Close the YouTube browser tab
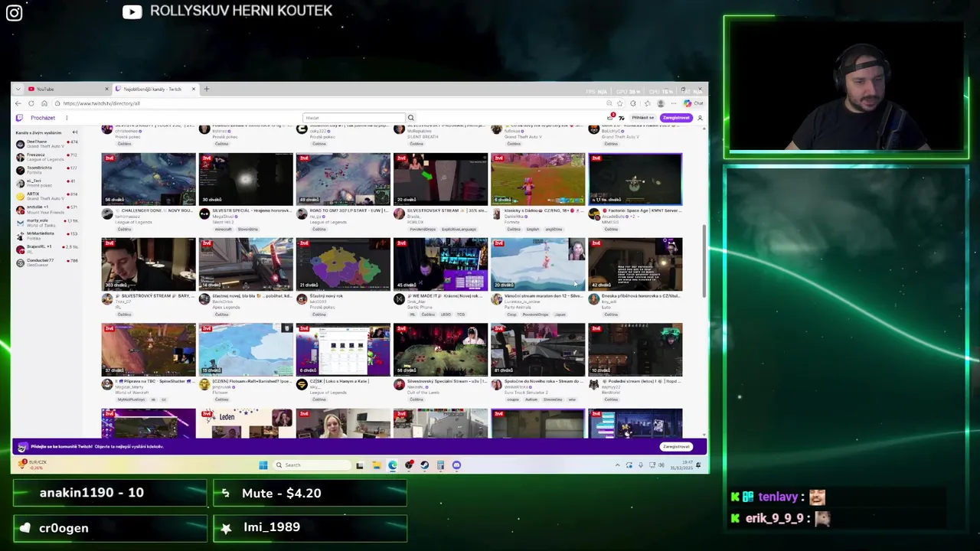The height and width of the screenshot is (551, 980). pos(106,89)
